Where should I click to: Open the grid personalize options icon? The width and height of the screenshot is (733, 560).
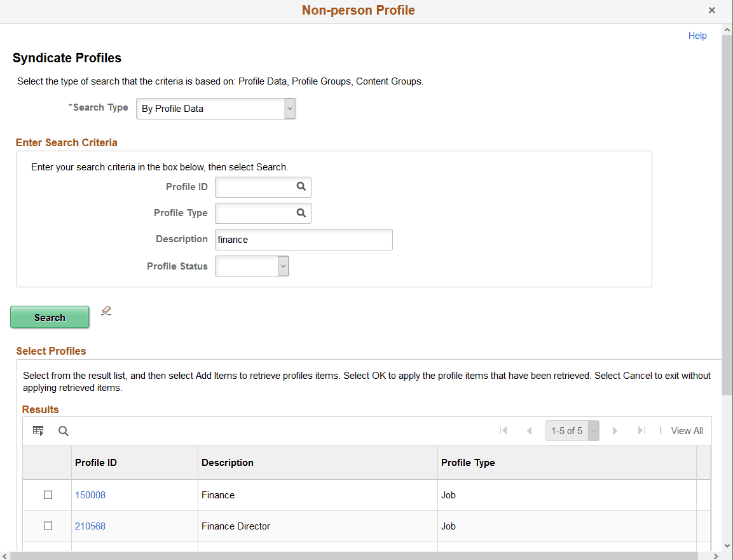[38, 430]
